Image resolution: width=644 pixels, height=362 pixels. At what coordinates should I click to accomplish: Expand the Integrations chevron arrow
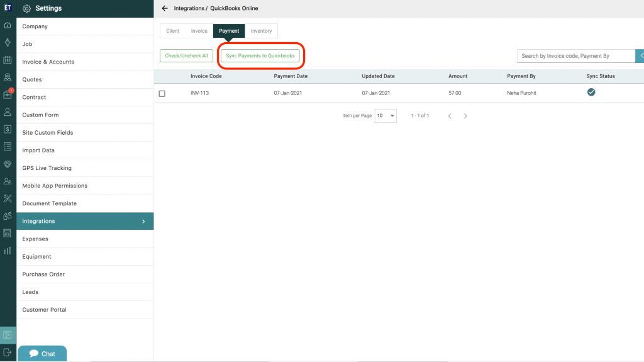tap(143, 222)
